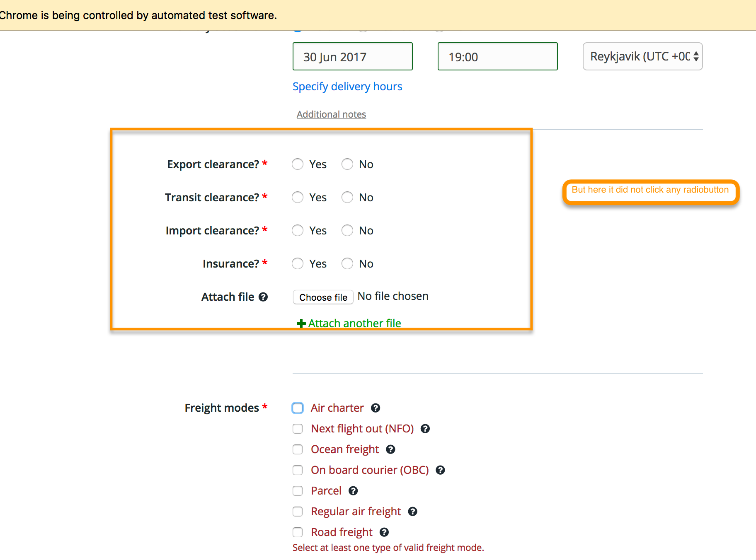Click help icon beside On board courier (OBC)
Image resolution: width=756 pixels, height=560 pixels.
click(441, 470)
